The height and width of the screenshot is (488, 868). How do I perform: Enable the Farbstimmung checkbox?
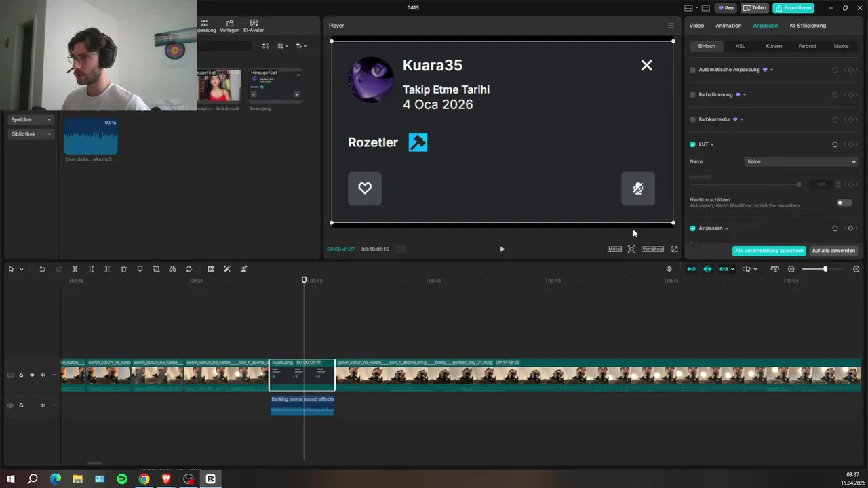pos(692,95)
